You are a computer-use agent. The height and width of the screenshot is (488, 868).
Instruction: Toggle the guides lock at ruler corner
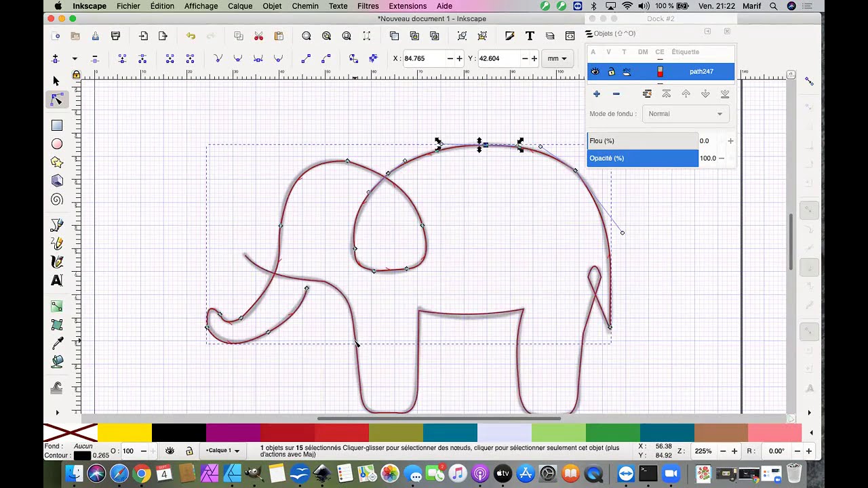(76, 75)
